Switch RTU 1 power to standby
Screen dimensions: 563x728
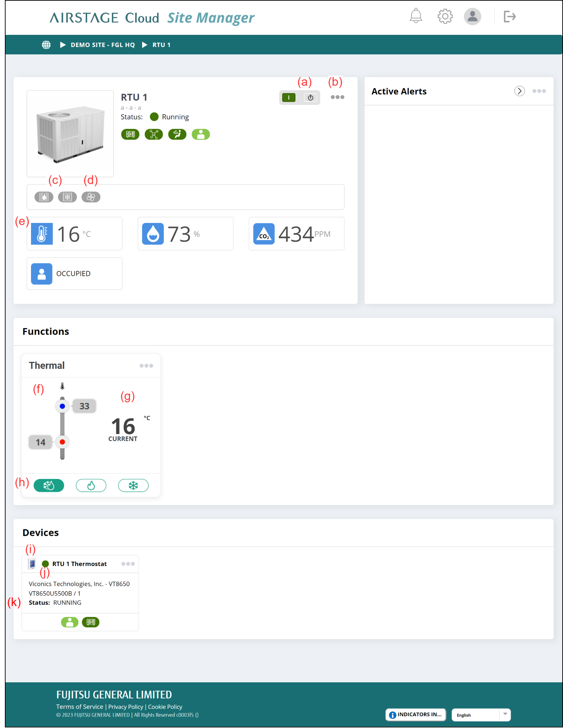pyautogui.click(x=310, y=98)
